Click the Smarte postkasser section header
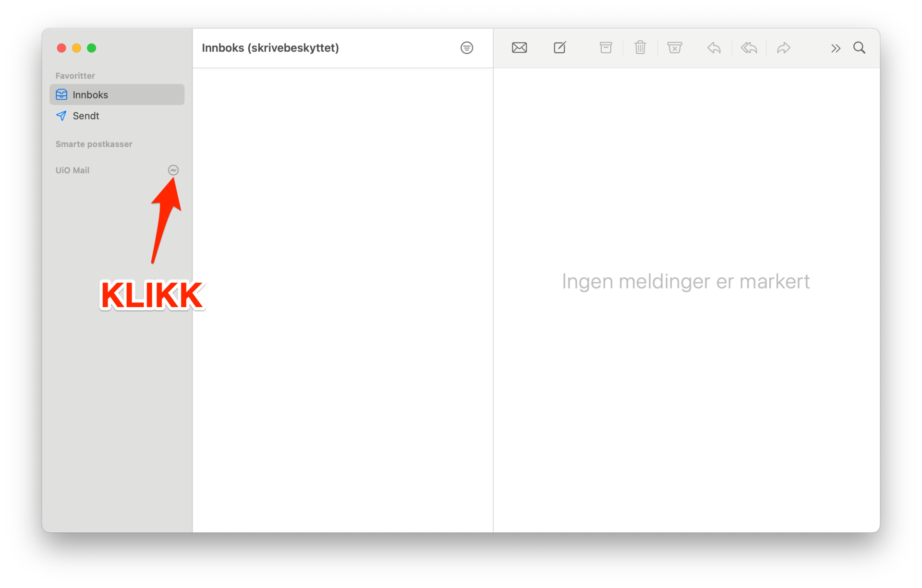Image resolution: width=922 pixels, height=588 pixels. pos(94,144)
